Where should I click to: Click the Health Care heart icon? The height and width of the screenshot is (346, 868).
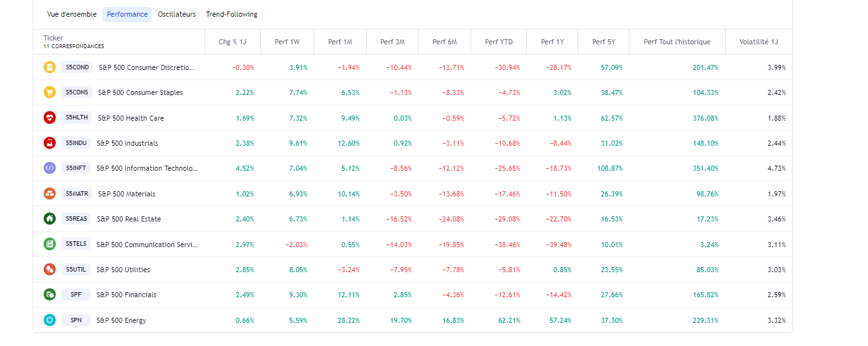(x=49, y=117)
